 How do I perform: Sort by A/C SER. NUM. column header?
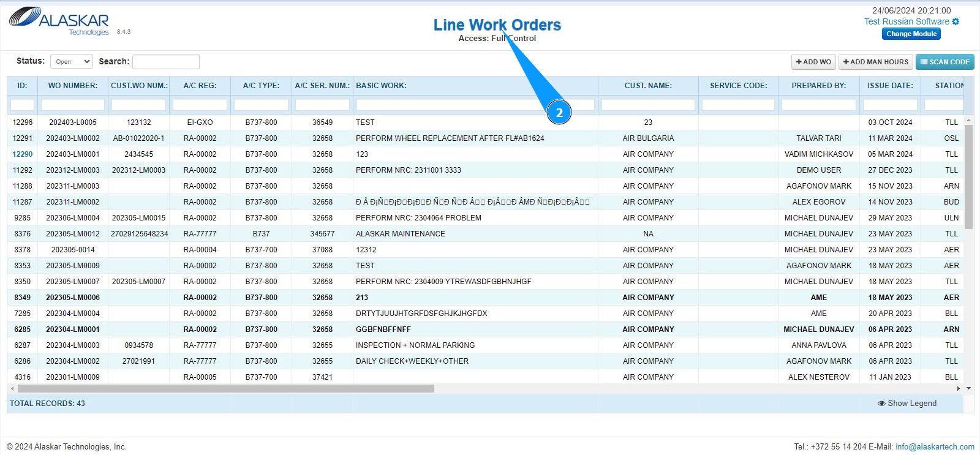(x=322, y=86)
